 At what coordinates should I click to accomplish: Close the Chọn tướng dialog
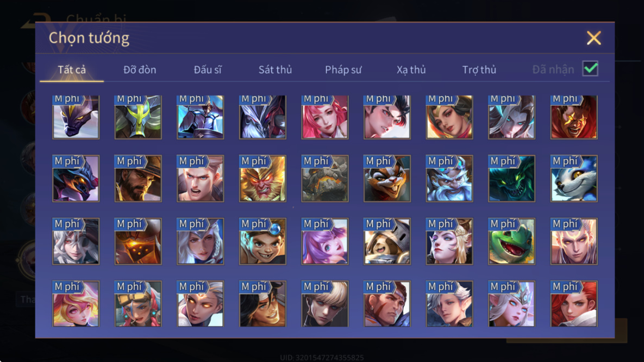click(x=593, y=38)
